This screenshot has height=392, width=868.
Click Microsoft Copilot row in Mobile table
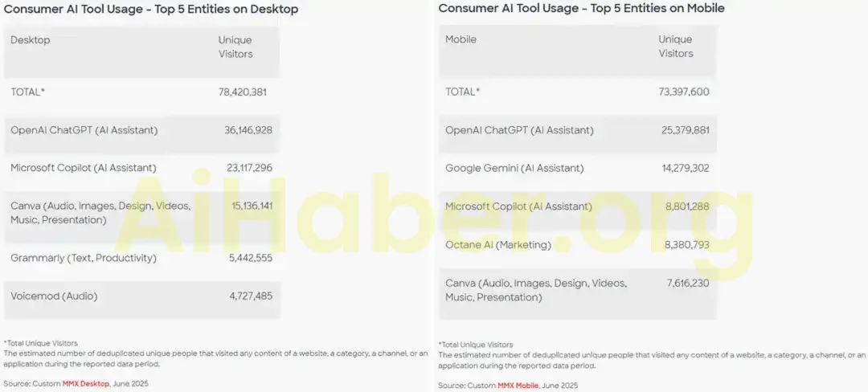pos(518,206)
